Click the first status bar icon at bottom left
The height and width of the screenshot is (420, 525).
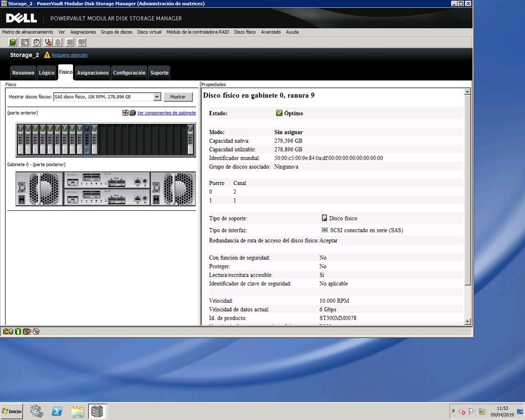coord(8,332)
